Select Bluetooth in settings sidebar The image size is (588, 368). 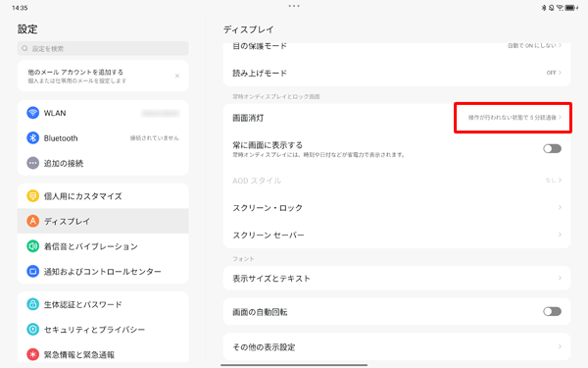[103, 137]
